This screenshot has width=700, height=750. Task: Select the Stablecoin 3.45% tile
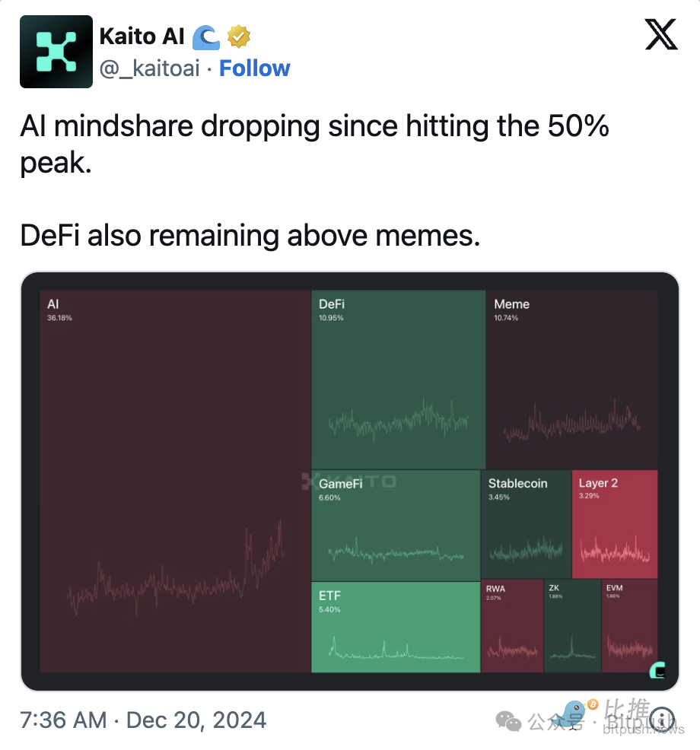(526, 525)
